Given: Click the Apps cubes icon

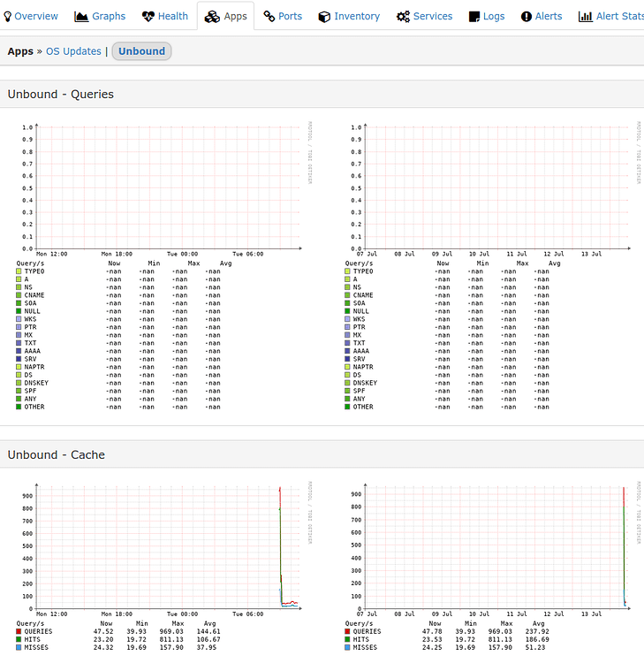Looking at the screenshot, I should pyautogui.click(x=212, y=17).
